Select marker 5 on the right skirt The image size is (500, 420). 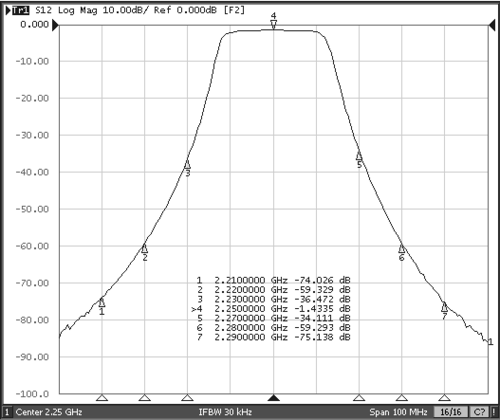359,156
